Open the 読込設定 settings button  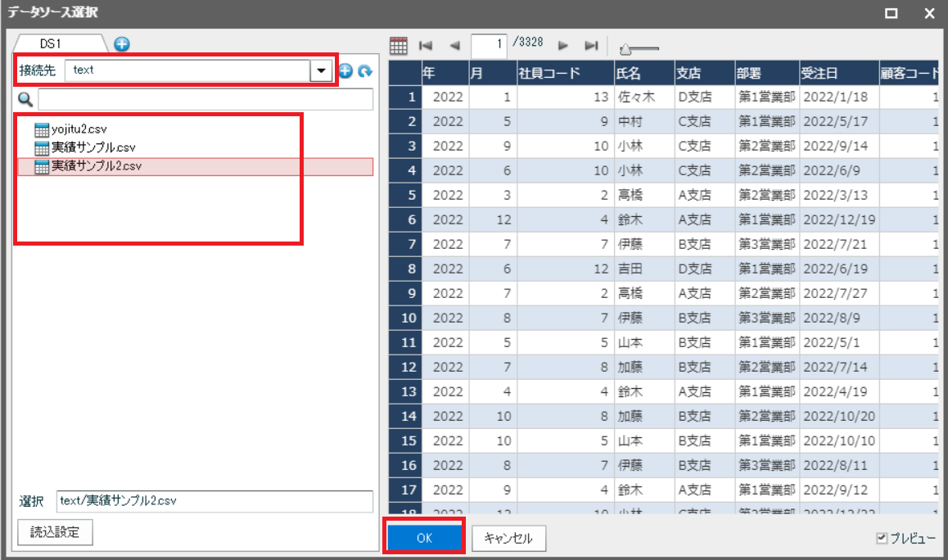pos(55,532)
